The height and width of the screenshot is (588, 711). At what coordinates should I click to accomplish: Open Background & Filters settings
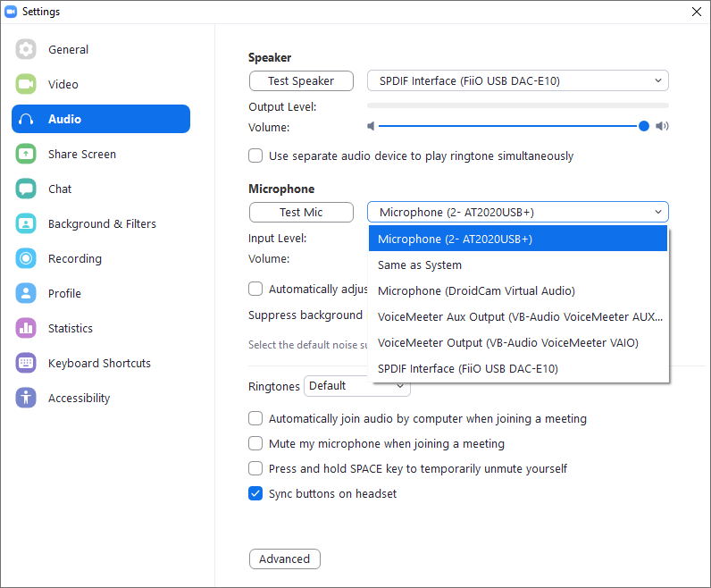(x=101, y=223)
